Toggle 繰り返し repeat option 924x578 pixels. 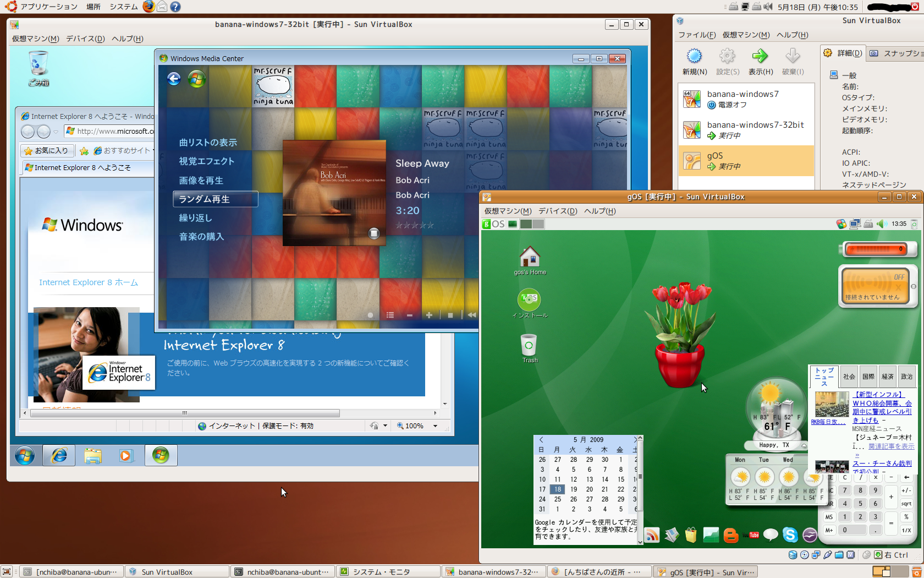point(196,218)
